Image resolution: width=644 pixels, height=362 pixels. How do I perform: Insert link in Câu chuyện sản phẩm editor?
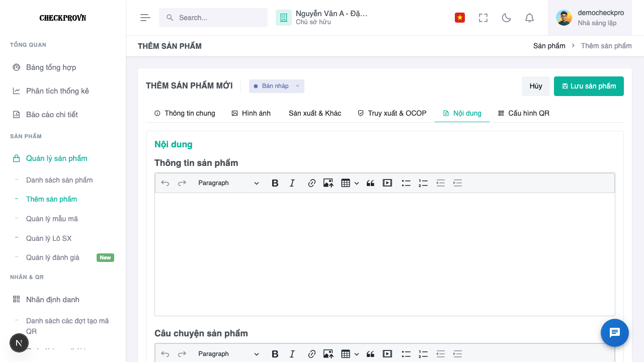pos(311,354)
